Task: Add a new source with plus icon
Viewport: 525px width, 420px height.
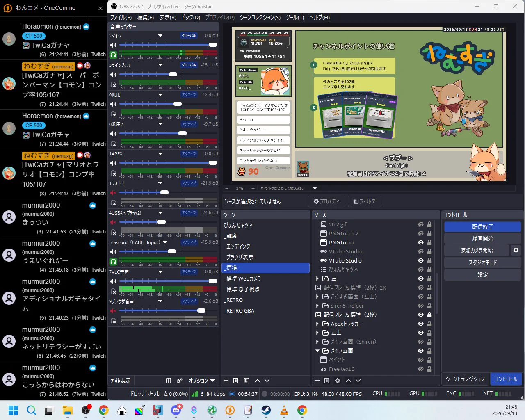Action: [x=317, y=381]
